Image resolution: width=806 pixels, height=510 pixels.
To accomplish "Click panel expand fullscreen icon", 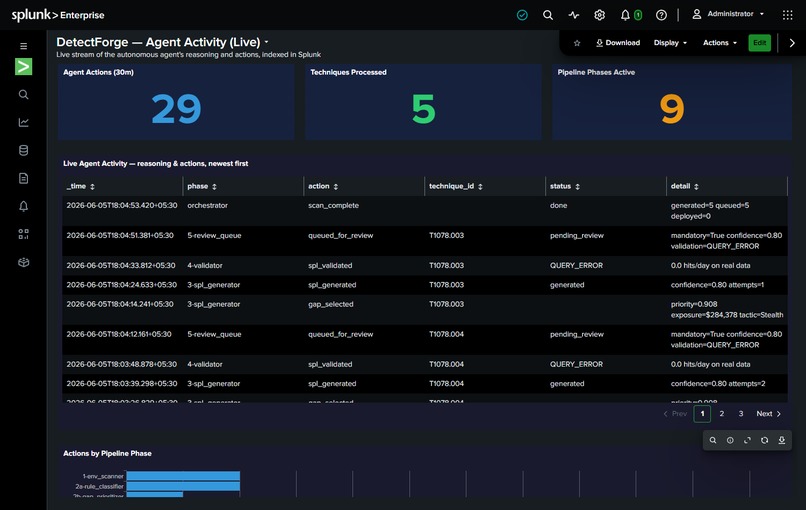I will click(x=747, y=441).
